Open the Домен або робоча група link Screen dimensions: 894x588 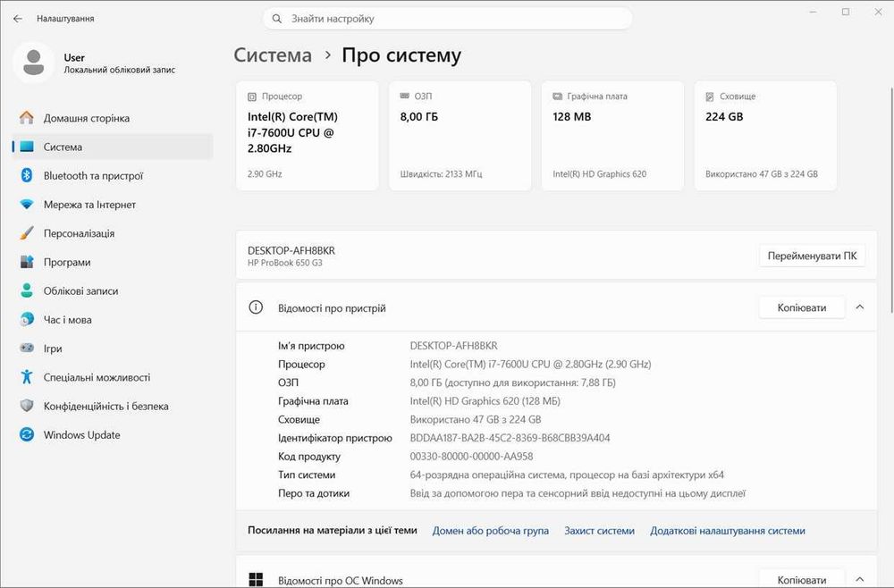point(490,531)
